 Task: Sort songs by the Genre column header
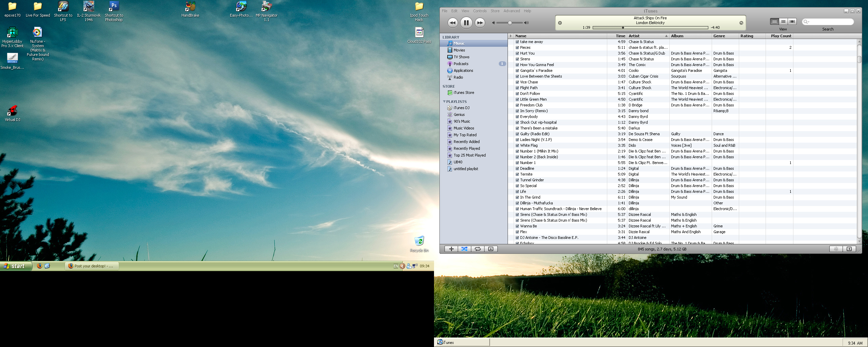tap(725, 36)
